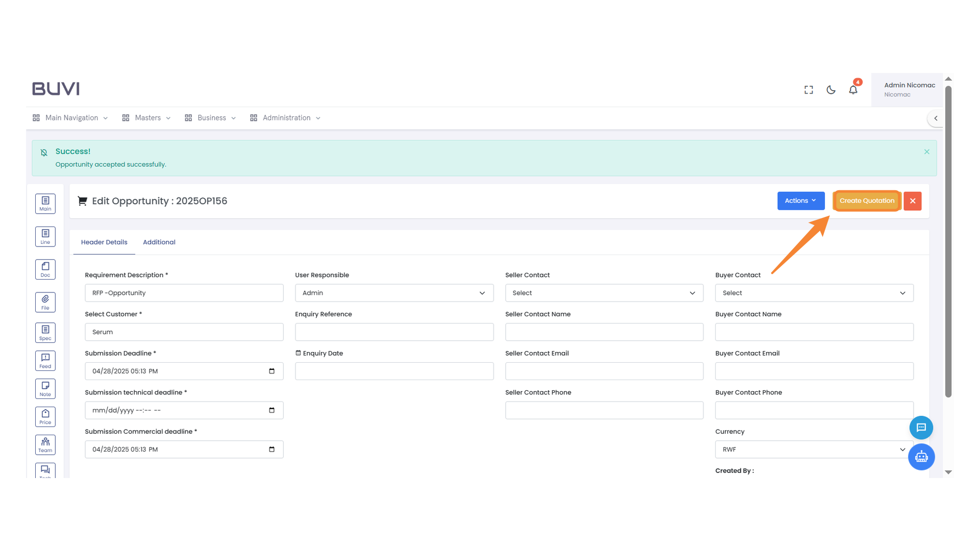The image size is (980, 551).
Task: Open the Currency RWF dropdown
Action: [x=814, y=449]
